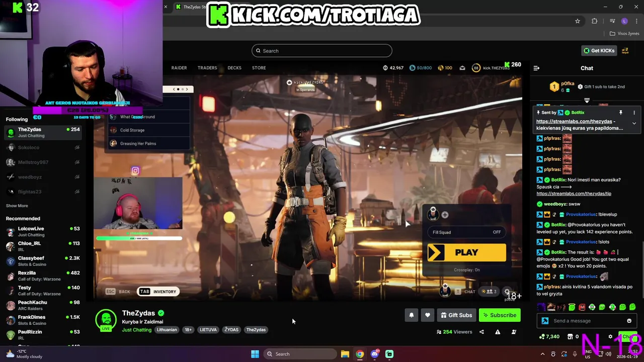Open TheZydas channel avatar with LIVE badge
Screen dimensions: 644x362
tap(106, 320)
